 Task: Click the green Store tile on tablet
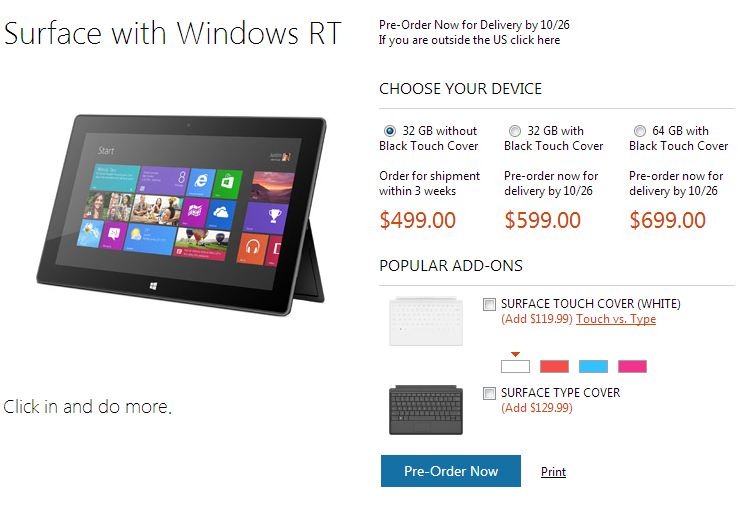click(x=228, y=184)
